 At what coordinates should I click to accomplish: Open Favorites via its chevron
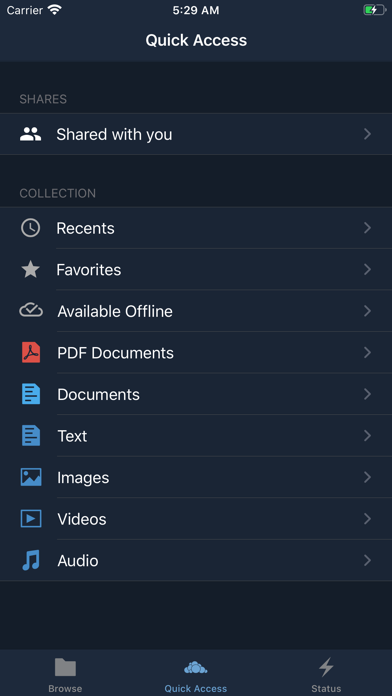368,269
